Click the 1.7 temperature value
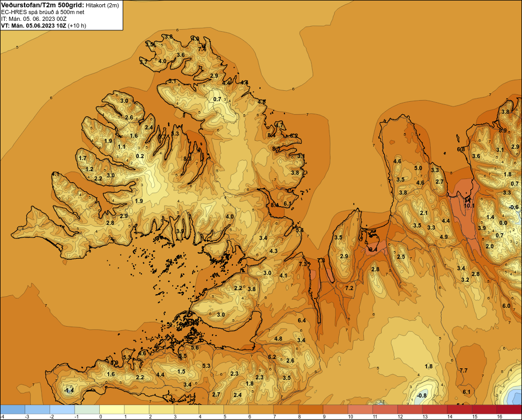522x420 pixels. [x=82, y=158]
